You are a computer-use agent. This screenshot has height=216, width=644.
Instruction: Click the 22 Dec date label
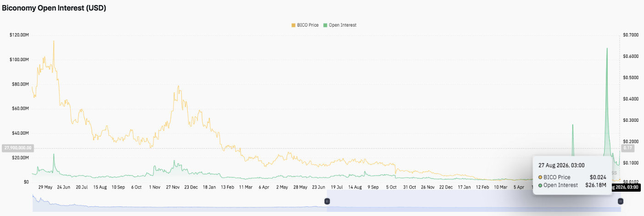tap(446, 188)
